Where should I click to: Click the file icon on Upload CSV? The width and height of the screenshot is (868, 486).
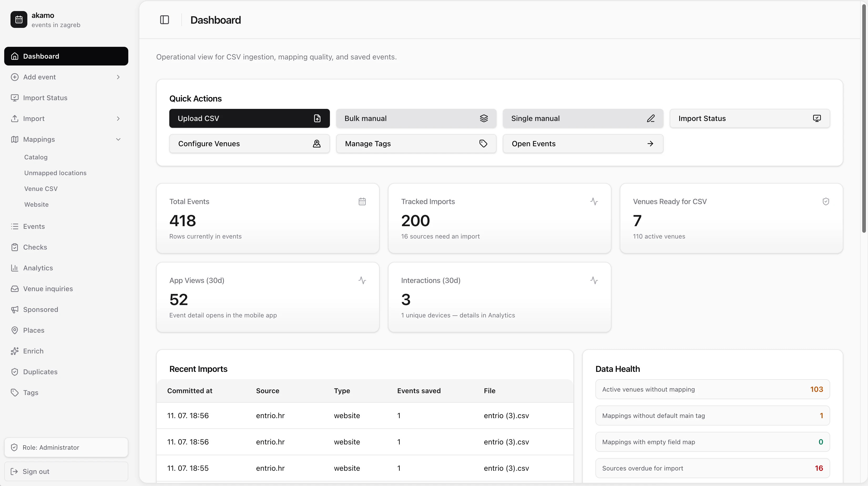(x=317, y=118)
